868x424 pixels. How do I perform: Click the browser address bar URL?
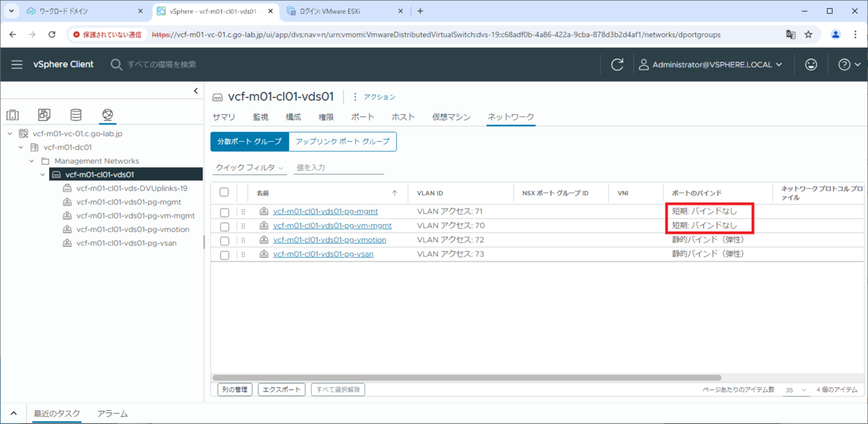(x=436, y=34)
